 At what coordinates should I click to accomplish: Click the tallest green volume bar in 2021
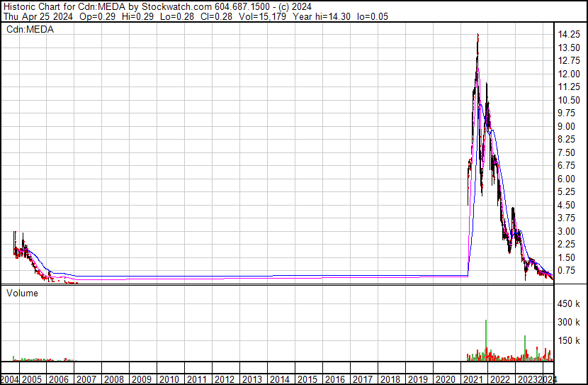486,340
